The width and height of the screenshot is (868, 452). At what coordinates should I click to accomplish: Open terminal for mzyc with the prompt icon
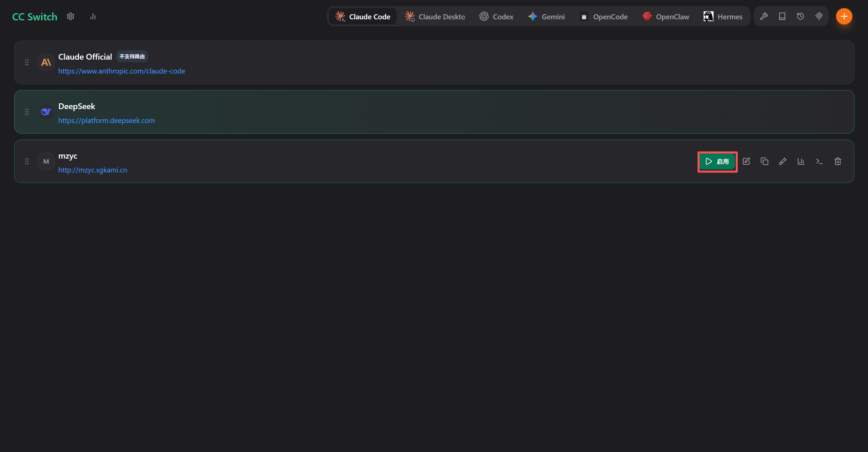pos(819,161)
